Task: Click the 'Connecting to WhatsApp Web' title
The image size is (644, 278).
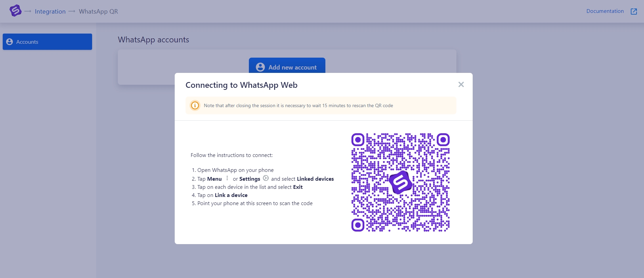Action: click(241, 85)
